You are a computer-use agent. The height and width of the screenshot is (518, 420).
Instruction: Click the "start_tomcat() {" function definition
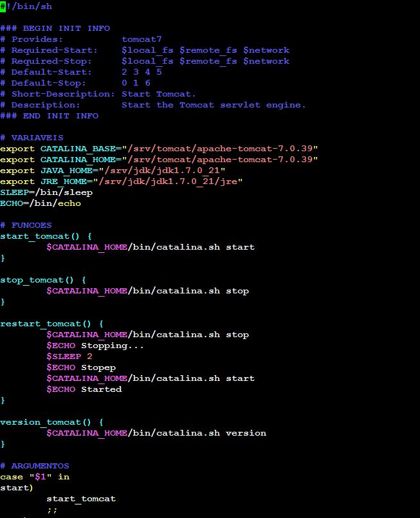click(x=46, y=236)
